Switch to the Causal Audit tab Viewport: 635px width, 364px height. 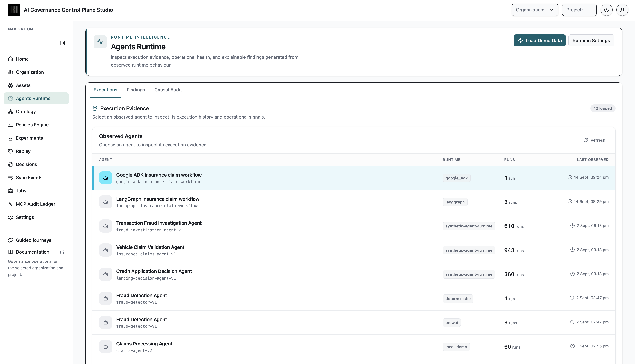coord(168,90)
